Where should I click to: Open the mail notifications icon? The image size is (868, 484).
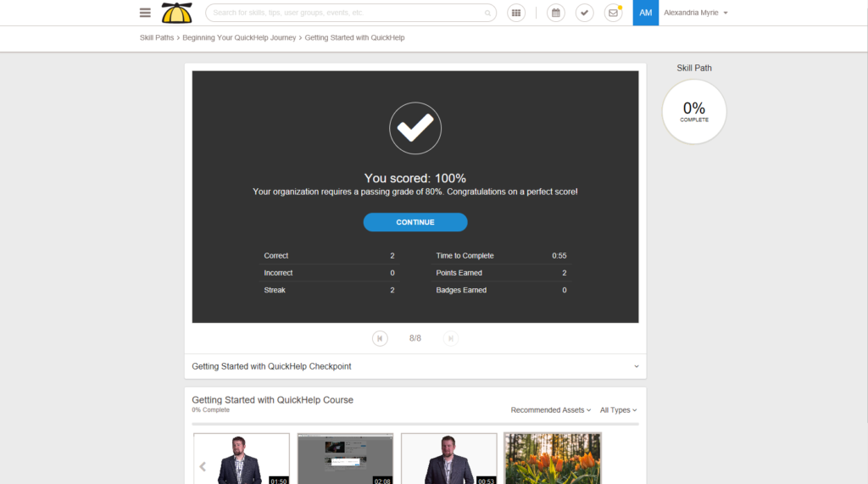(x=614, y=13)
